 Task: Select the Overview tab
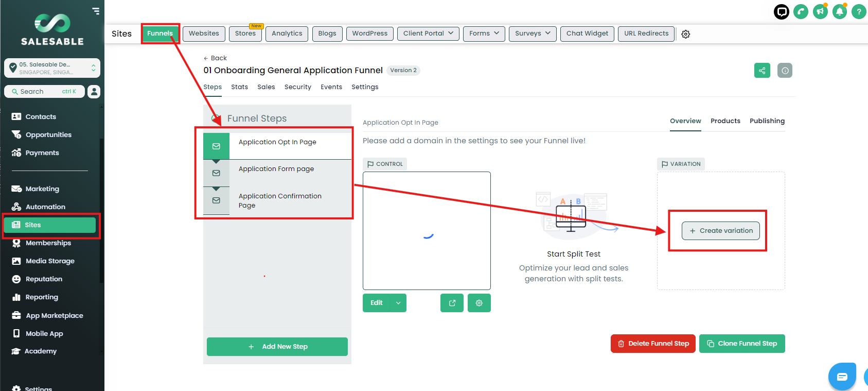(685, 121)
